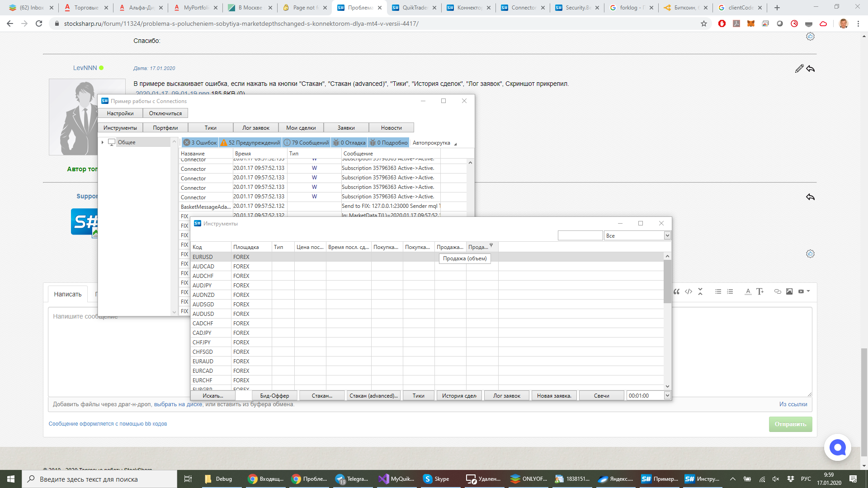Toggle the '0 Подробно' log filter
This screenshot has height=488, width=868.
388,142
